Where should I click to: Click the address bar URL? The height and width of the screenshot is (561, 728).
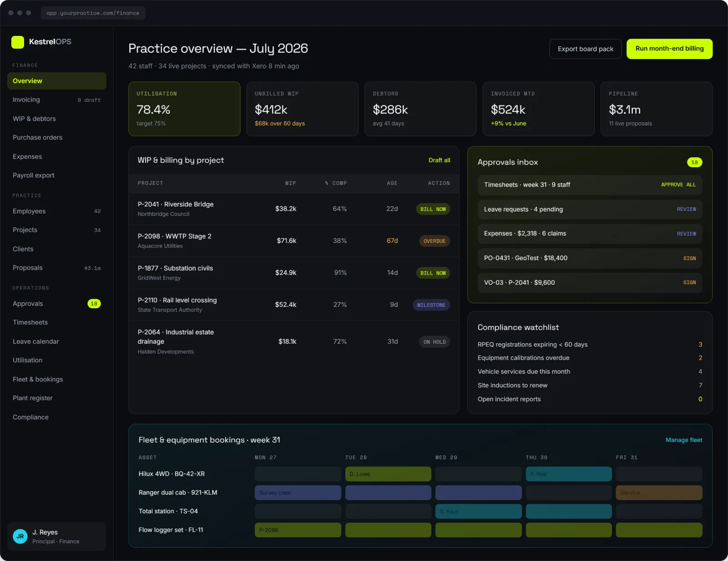pos(93,13)
